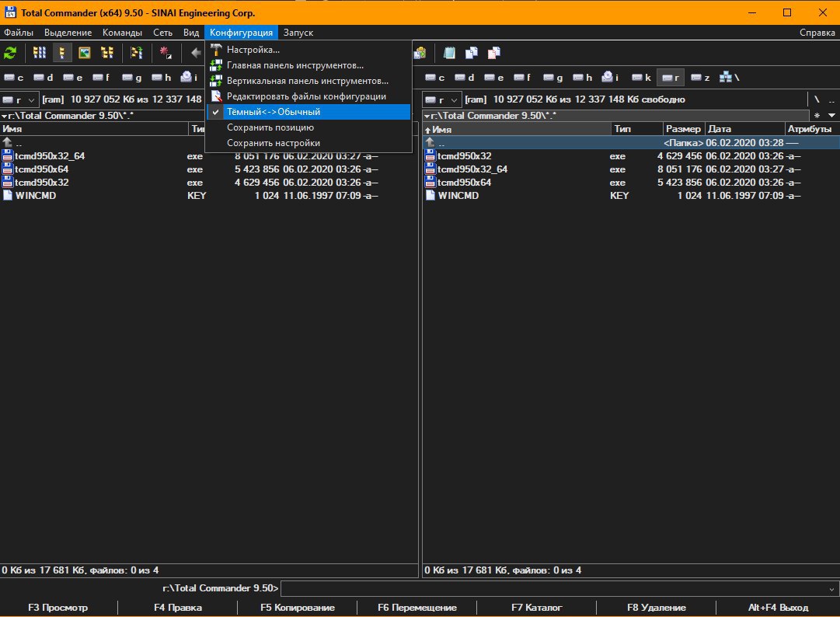Choose Сохранить настройки menu entry
The image size is (840, 617).
tap(308, 143)
